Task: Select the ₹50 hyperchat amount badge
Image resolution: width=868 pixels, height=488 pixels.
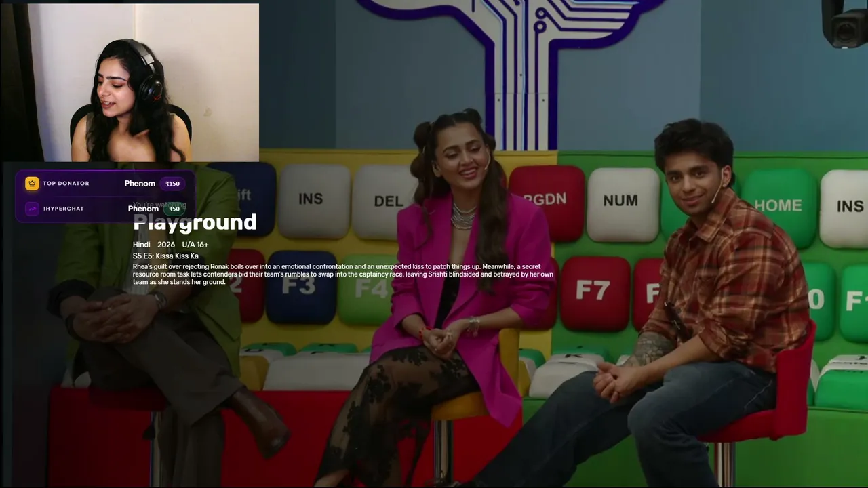Action: click(174, 209)
